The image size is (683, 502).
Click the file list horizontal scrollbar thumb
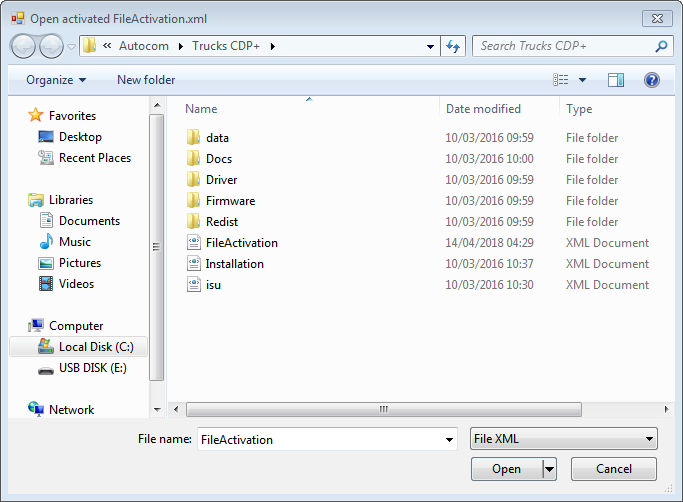click(x=384, y=410)
